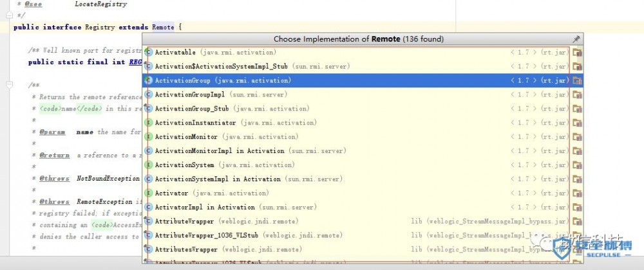Click the class icon beside Activatable

click(148, 53)
